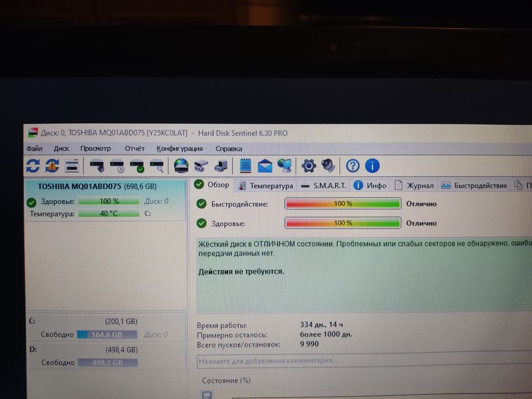Open the Отчёт menu
The image size is (532, 399).
tap(135, 148)
